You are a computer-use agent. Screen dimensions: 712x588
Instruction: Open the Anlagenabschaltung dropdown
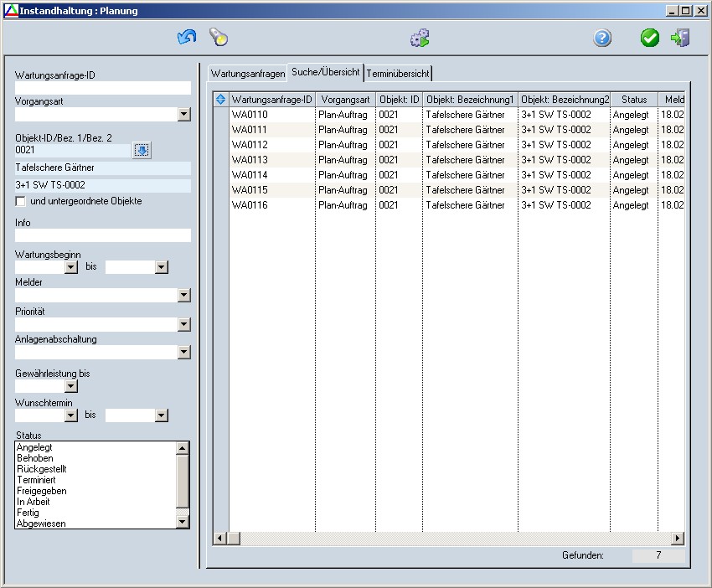(184, 353)
